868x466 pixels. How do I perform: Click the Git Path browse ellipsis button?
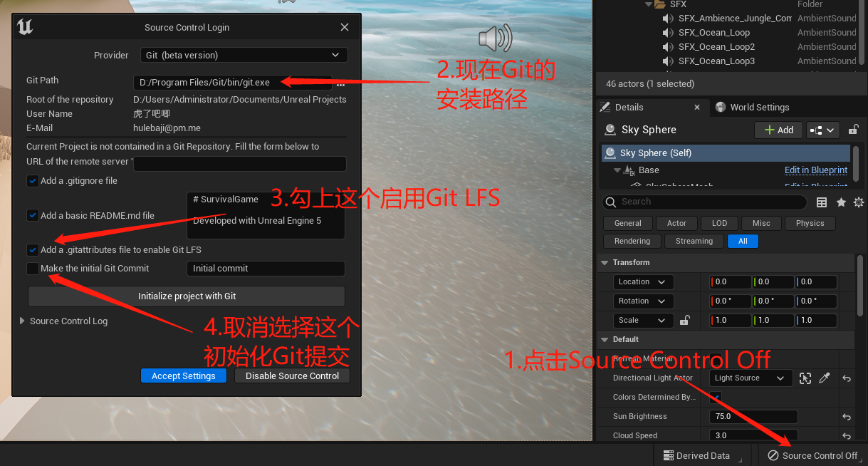[x=340, y=83]
